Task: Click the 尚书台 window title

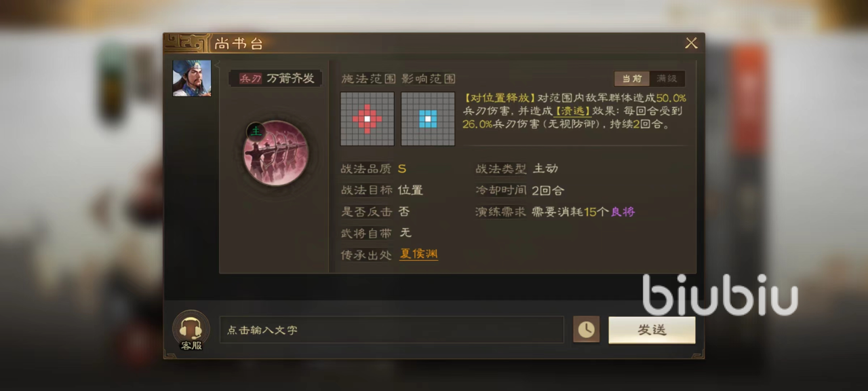Action: coord(238,44)
